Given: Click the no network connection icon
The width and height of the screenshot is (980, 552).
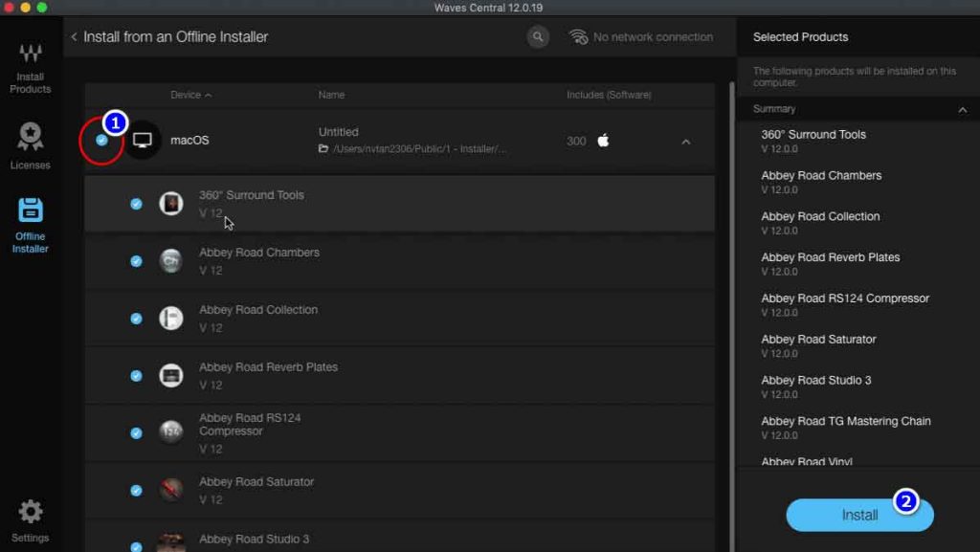Looking at the screenshot, I should pyautogui.click(x=578, y=37).
